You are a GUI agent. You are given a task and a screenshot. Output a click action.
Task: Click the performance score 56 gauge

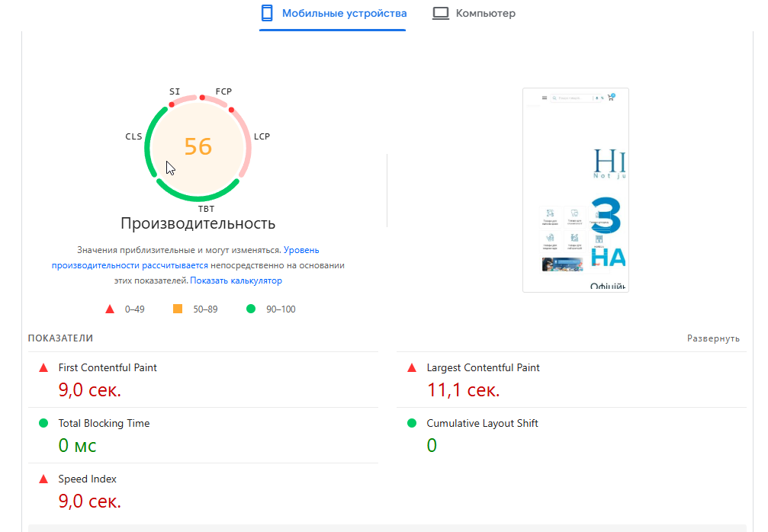[198, 147]
